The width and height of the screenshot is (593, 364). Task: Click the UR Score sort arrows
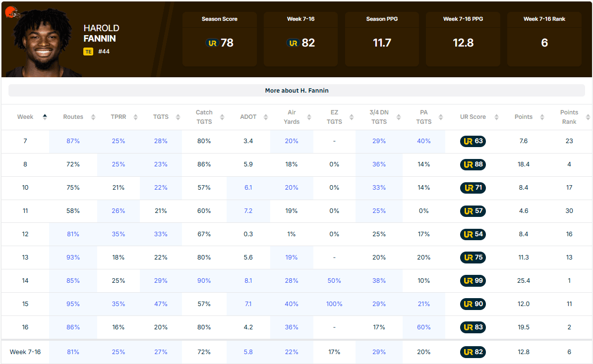(496, 117)
